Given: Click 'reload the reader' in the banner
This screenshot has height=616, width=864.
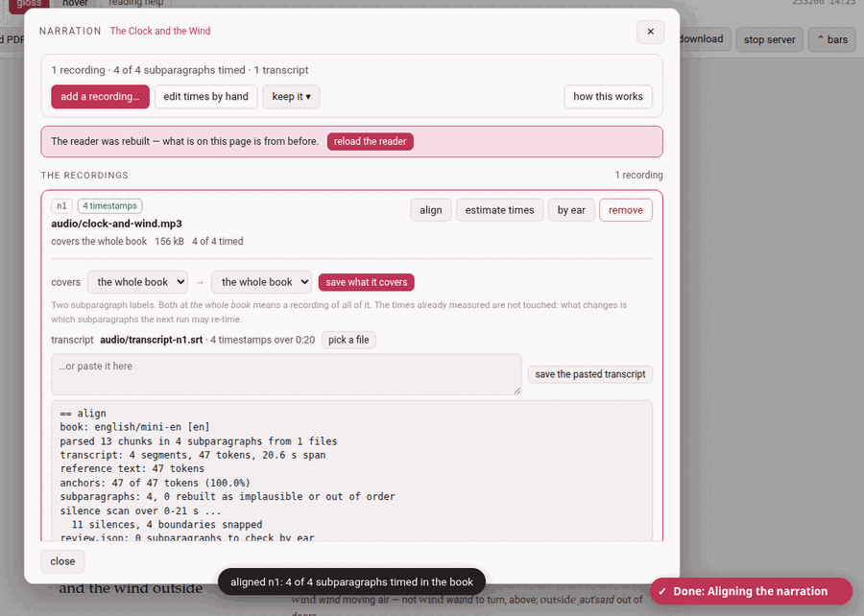Looking at the screenshot, I should tap(370, 141).
